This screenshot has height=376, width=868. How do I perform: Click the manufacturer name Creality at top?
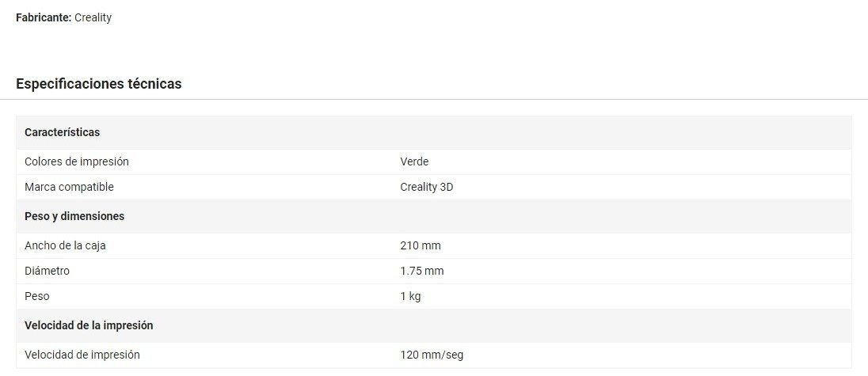[93, 17]
